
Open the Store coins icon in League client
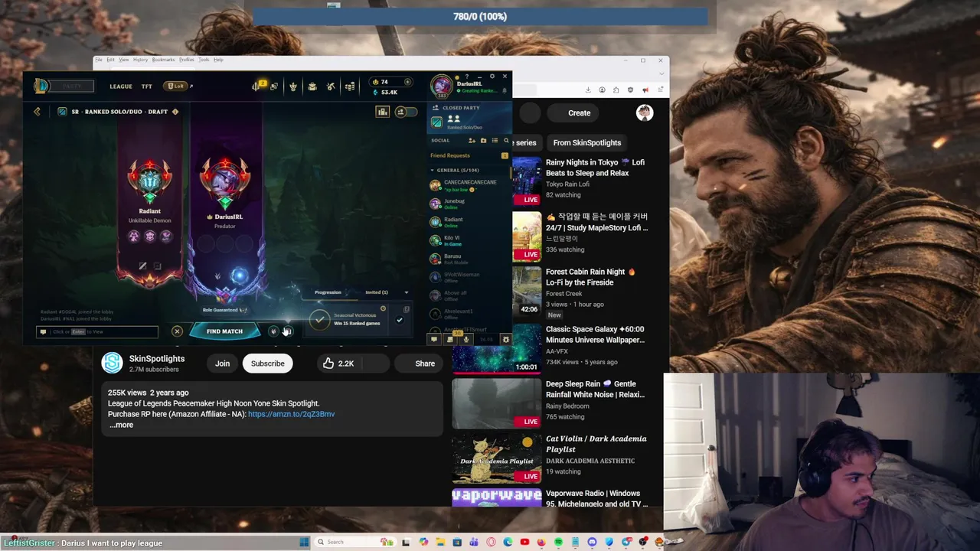[x=350, y=86]
